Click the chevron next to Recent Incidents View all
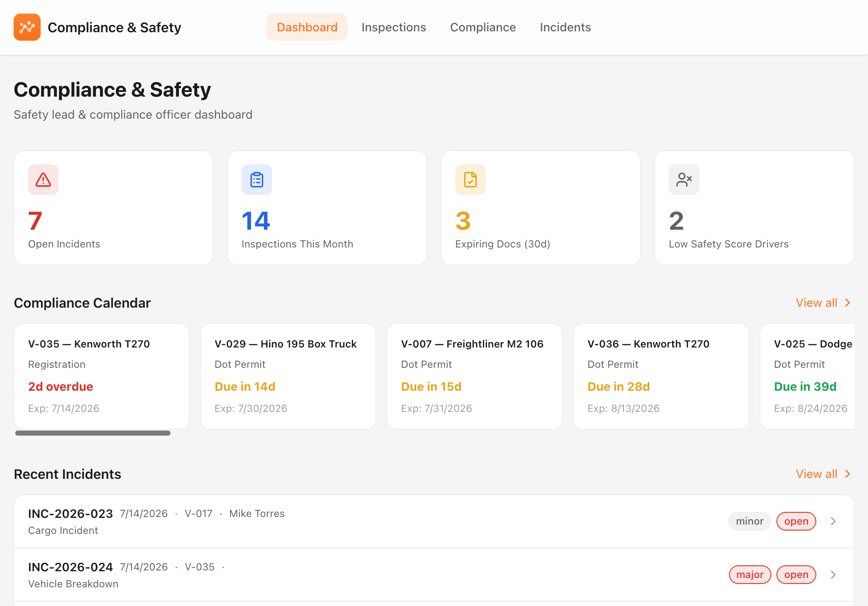868x606 pixels. [x=848, y=474]
